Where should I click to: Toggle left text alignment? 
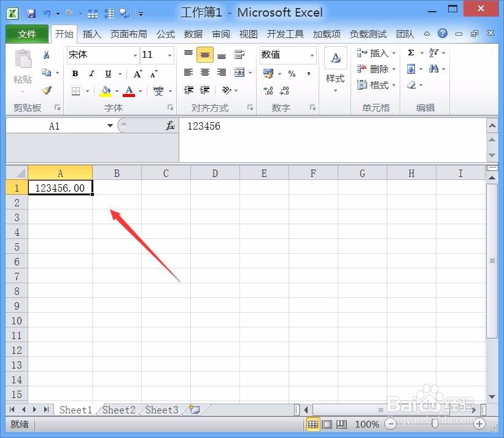click(188, 72)
